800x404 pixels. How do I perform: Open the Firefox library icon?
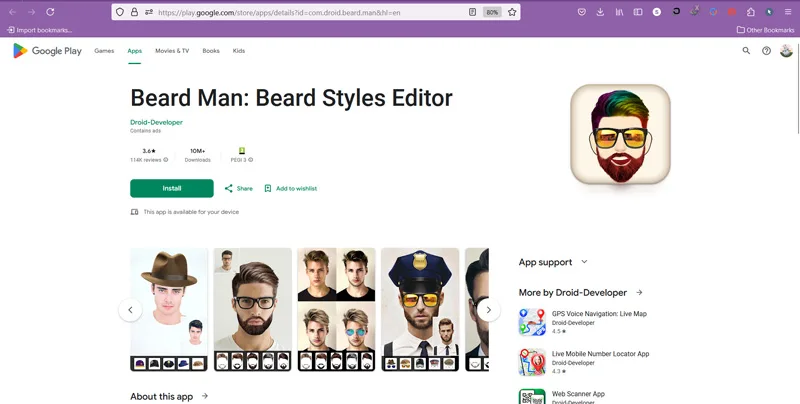(x=619, y=12)
